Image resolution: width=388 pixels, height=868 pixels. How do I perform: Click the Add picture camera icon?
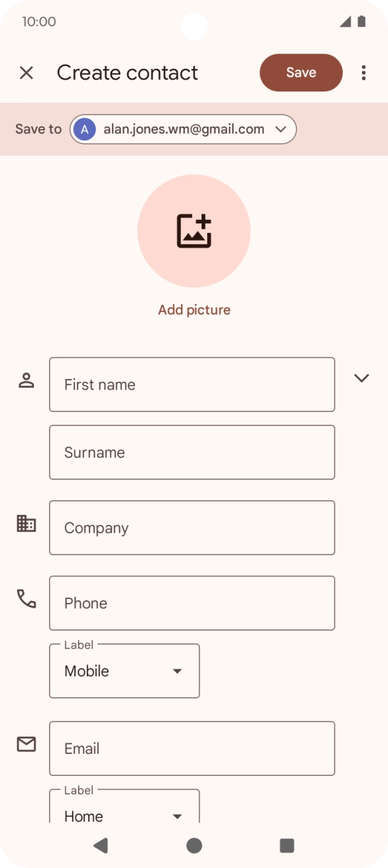click(194, 230)
